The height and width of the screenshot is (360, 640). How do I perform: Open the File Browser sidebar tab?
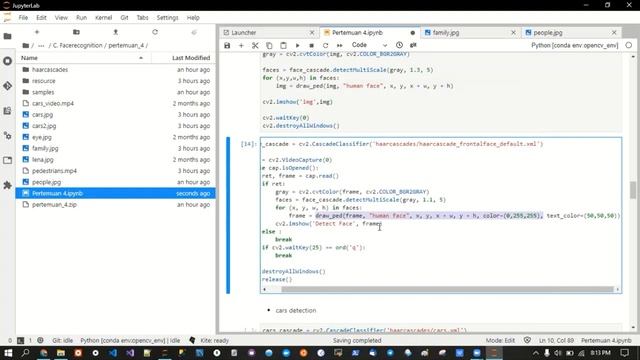coord(7,36)
